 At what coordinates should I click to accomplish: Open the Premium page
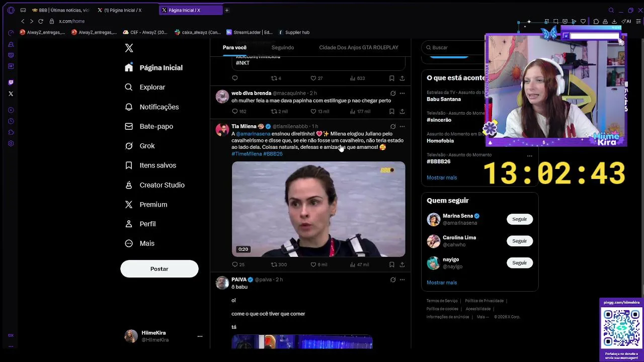(x=146, y=205)
